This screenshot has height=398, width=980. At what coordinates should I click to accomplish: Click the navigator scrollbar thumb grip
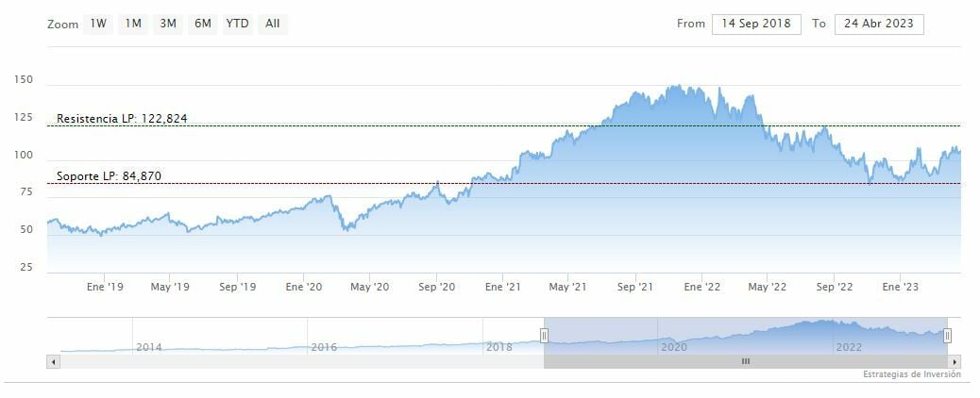coord(746,362)
